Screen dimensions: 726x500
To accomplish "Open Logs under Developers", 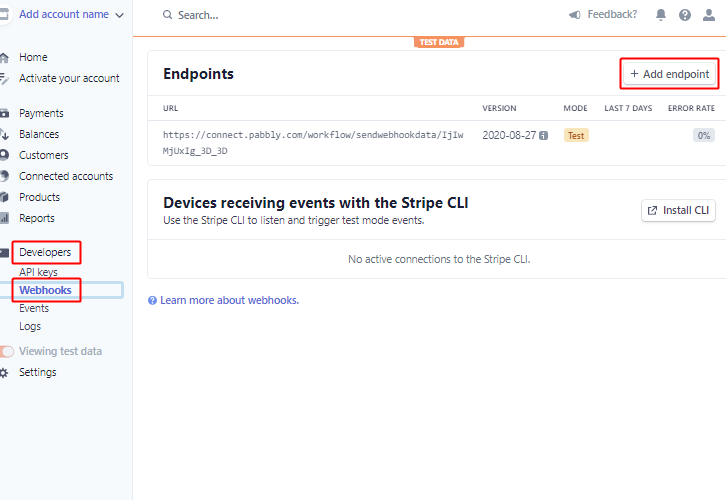I will tap(30, 326).
